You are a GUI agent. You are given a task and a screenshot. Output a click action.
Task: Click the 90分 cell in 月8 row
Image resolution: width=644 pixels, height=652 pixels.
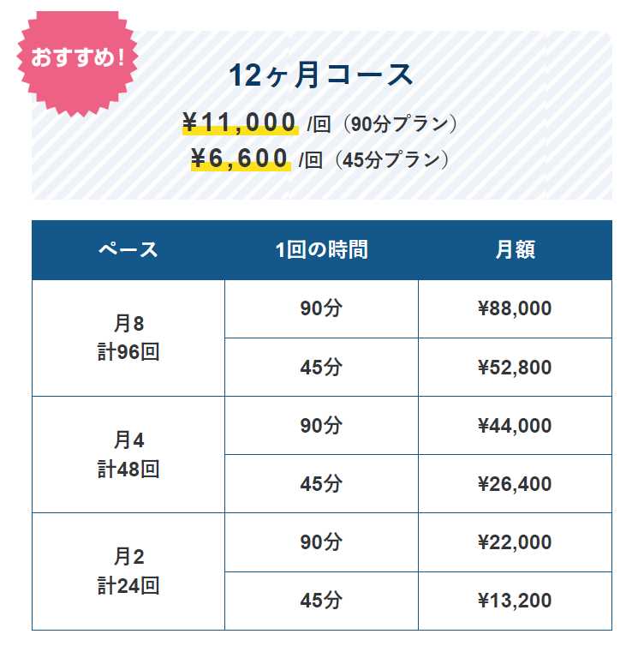pyautogui.click(x=321, y=309)
